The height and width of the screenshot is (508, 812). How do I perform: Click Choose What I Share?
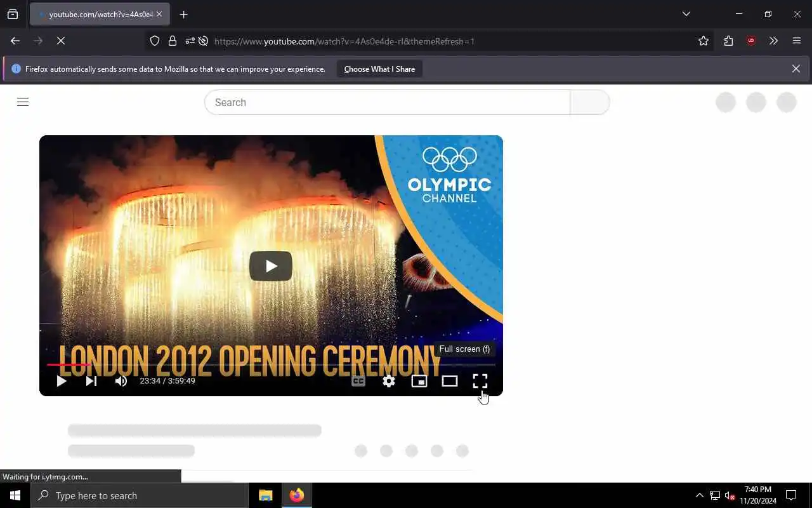(379, 69)
